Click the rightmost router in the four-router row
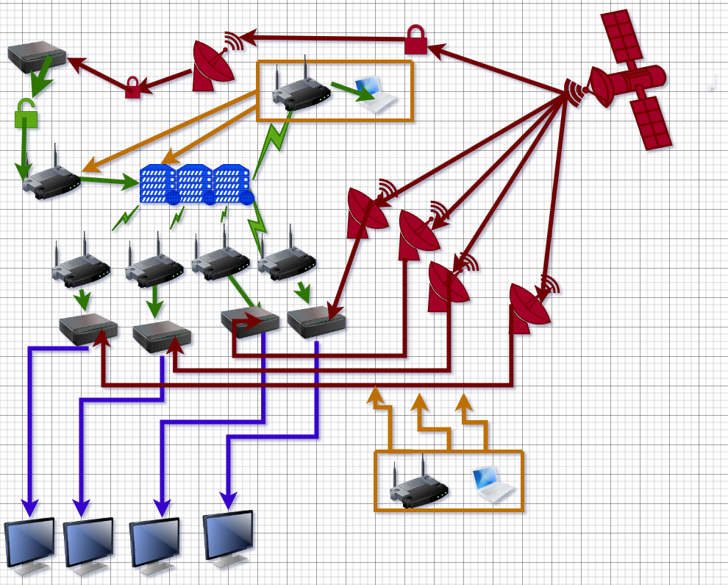 click(x=287, y=255)
